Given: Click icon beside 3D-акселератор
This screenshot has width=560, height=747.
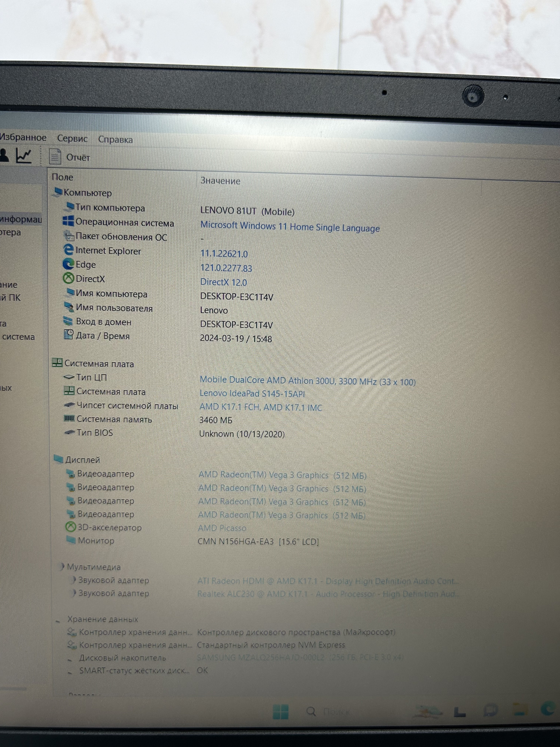Looking at the screenshot, I should 70,527.
